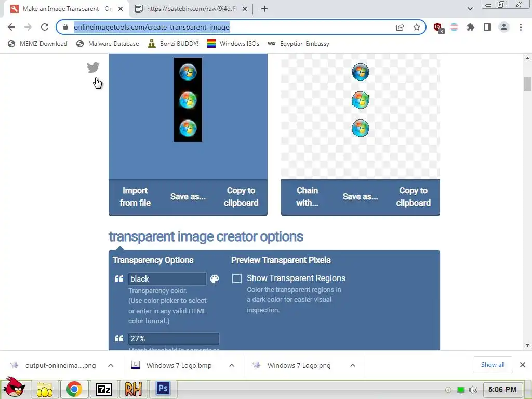Close the pastebin tab
The height and width of the screenshot is (399, 532).
(x=245, y=9)
